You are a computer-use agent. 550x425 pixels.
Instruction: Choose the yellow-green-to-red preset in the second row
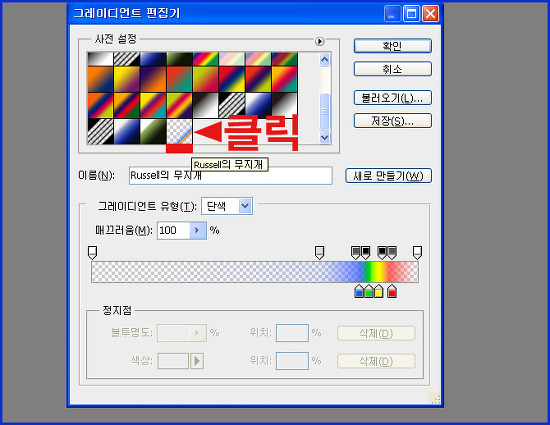click(x=206, y=79)
